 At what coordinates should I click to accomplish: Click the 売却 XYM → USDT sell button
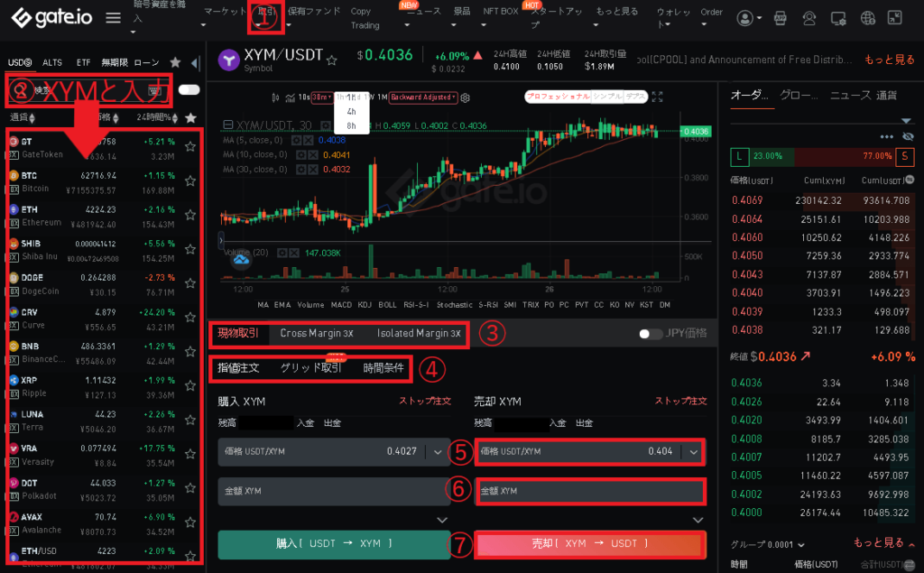(590, 544)
